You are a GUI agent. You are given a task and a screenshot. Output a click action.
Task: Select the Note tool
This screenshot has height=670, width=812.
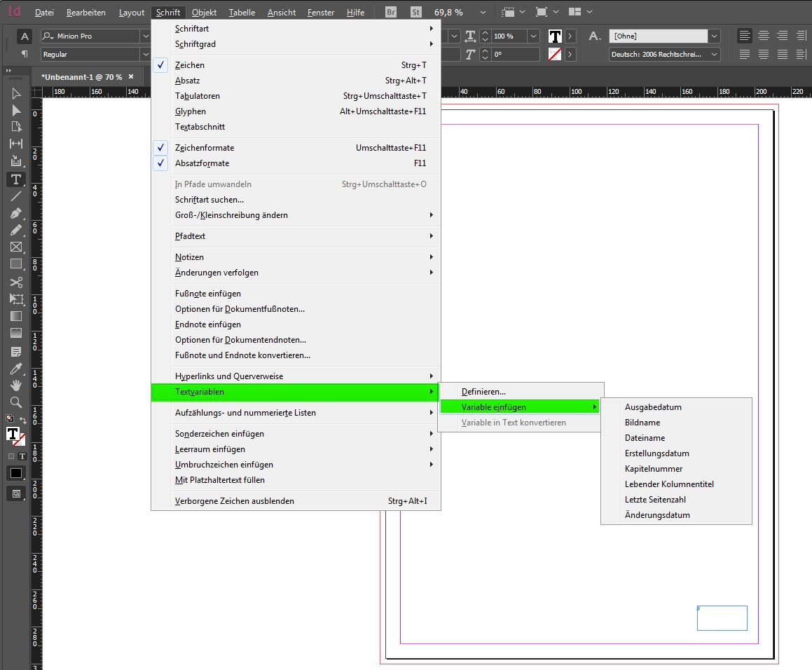tap(16, 352)
